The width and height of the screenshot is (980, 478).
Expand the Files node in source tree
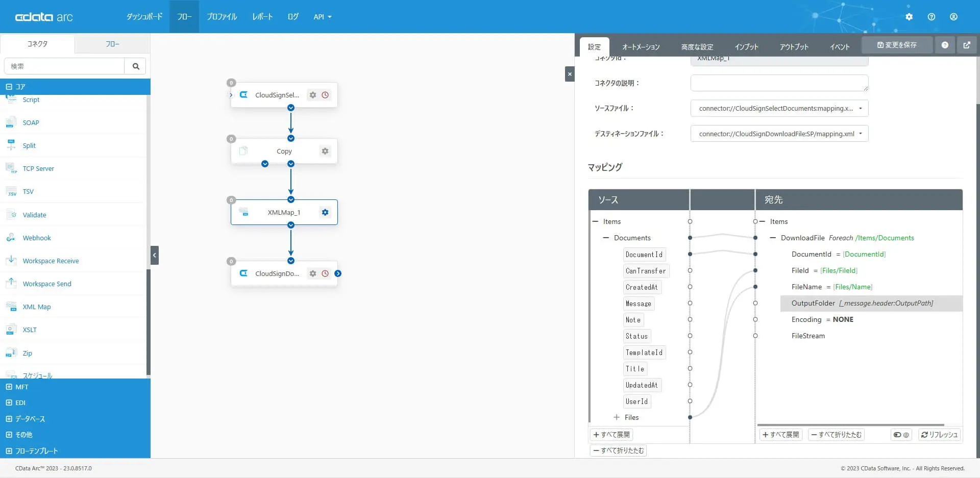(617, 417)
